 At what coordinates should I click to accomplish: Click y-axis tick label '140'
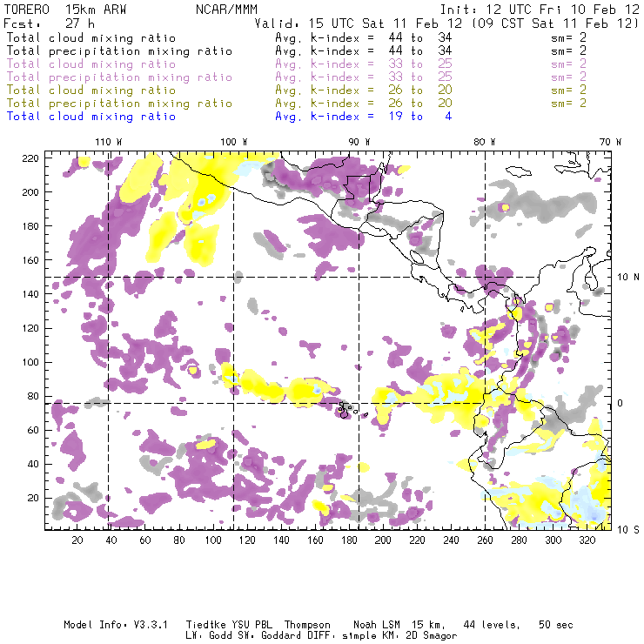coord(30,294)
